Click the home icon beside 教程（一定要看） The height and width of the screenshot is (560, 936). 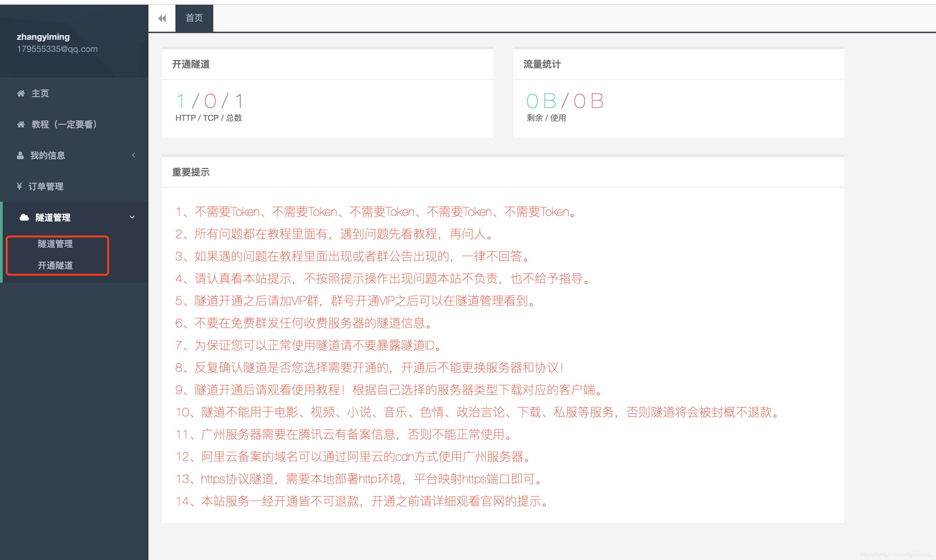(21, 124)
